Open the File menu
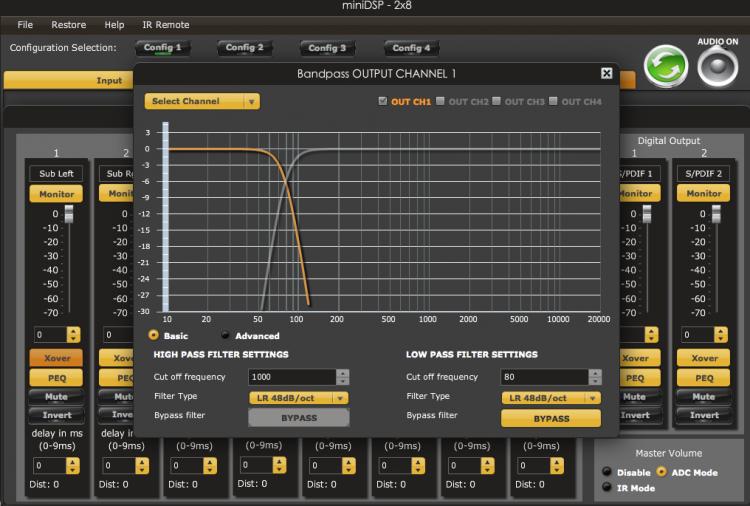This screenshot has height=506, width=750. [x=25, y=25]
